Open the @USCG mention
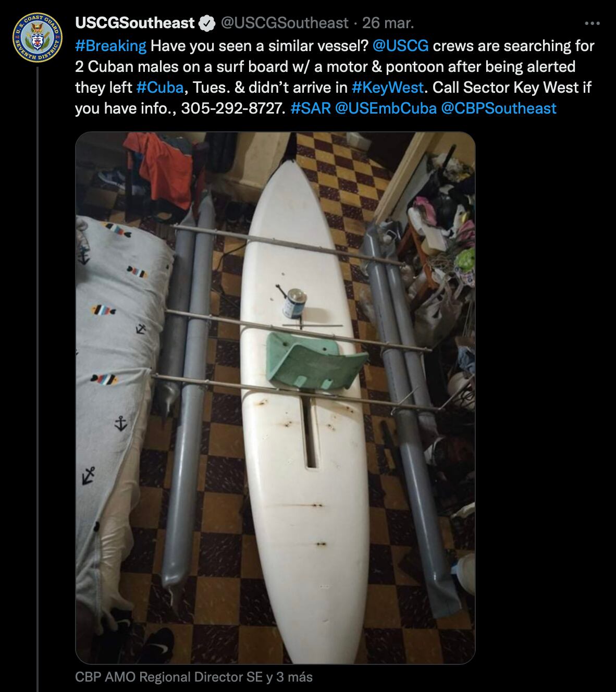 [x=401, y=46]
